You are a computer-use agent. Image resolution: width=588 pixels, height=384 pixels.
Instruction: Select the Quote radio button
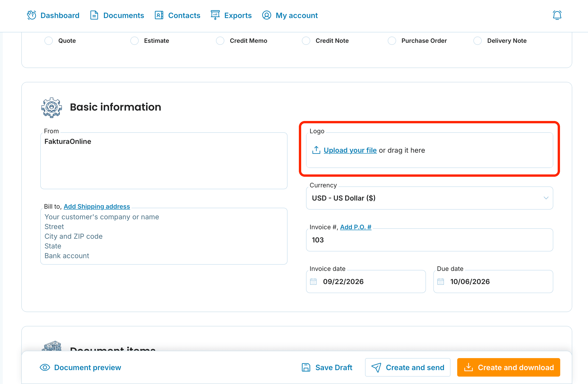tap(49, 41)
